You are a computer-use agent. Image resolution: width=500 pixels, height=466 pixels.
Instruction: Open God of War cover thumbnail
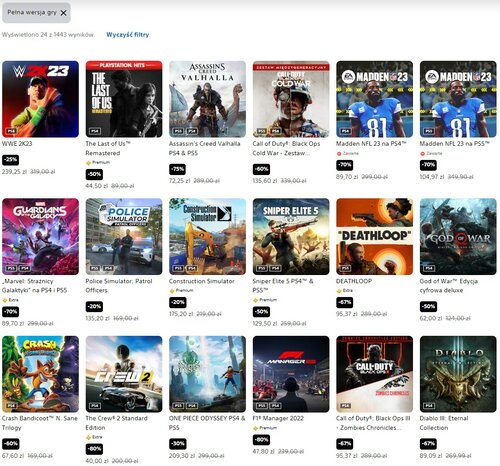tap(458, 237)
